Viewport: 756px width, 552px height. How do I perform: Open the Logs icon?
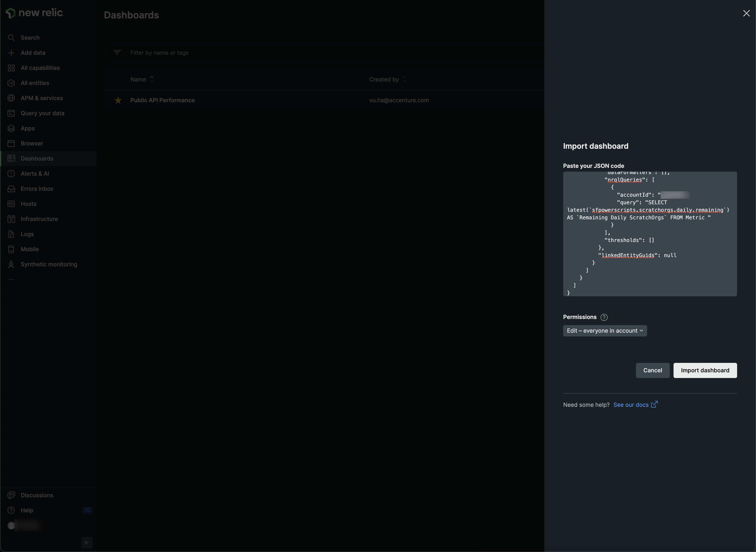[11, 234]
